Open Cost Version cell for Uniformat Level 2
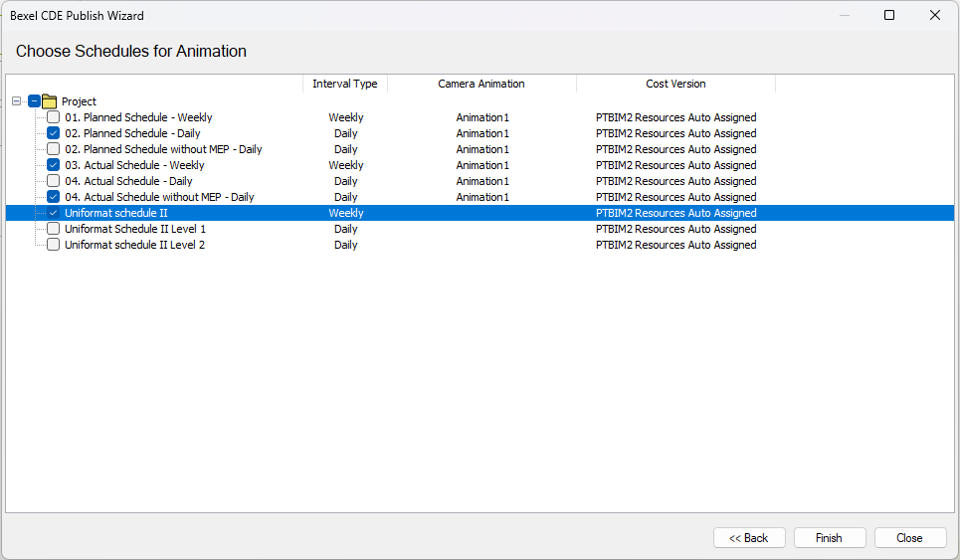The width and height of the screenshot is (960, 560). click(675, 245)
